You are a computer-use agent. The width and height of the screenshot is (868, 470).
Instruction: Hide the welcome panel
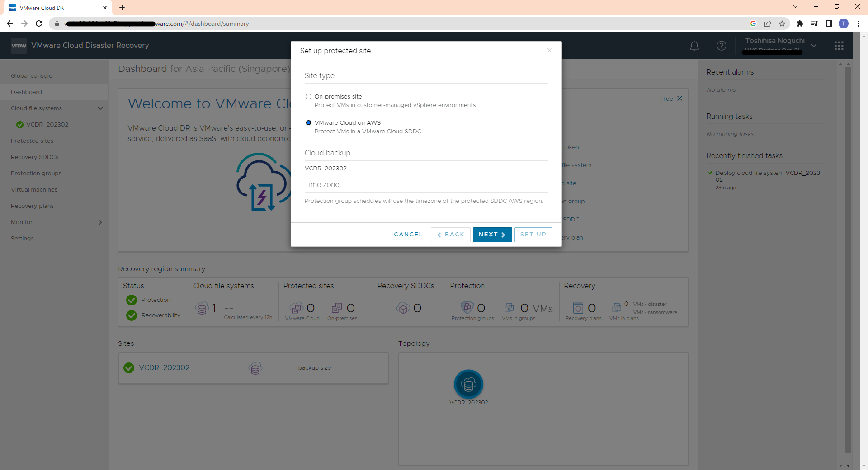point(666,99)
